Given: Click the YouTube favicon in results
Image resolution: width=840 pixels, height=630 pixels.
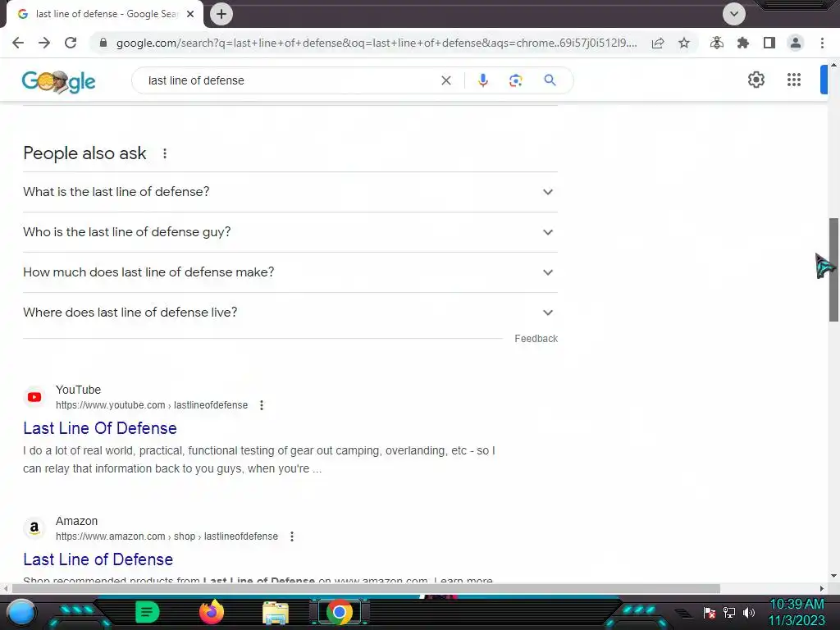Looking at the screenshot, I should (x=34, y=397).
